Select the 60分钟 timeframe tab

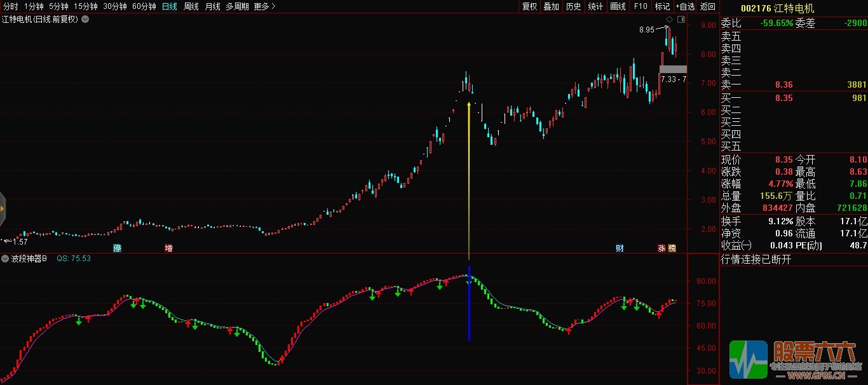(x=144, y=6)
